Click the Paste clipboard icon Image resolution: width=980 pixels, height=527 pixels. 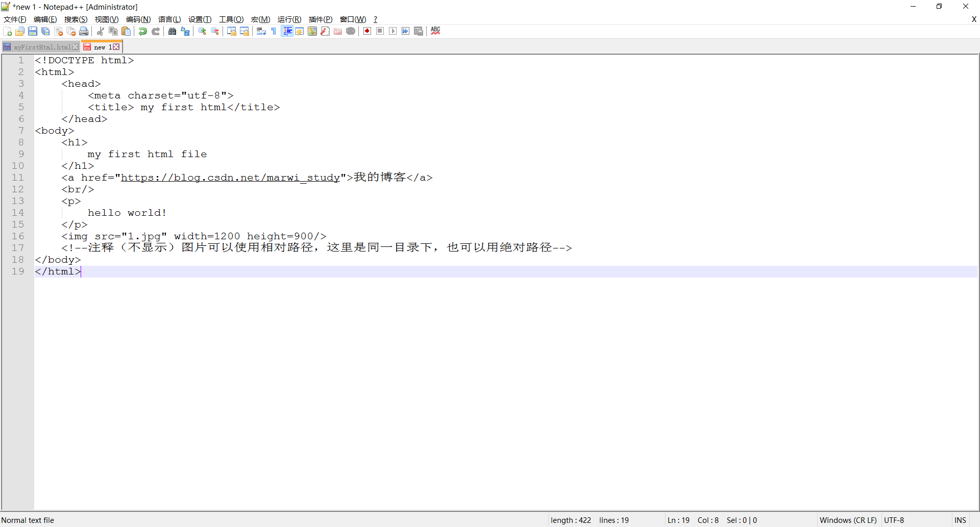[126, 31]
